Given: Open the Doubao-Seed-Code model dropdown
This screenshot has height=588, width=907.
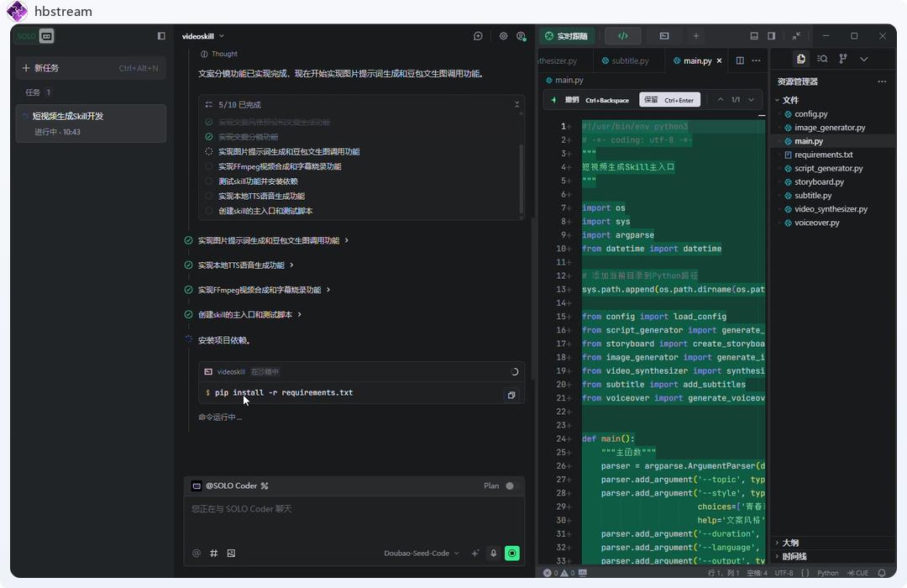Looking at the screenshot, I should click(x=422, y=554).
